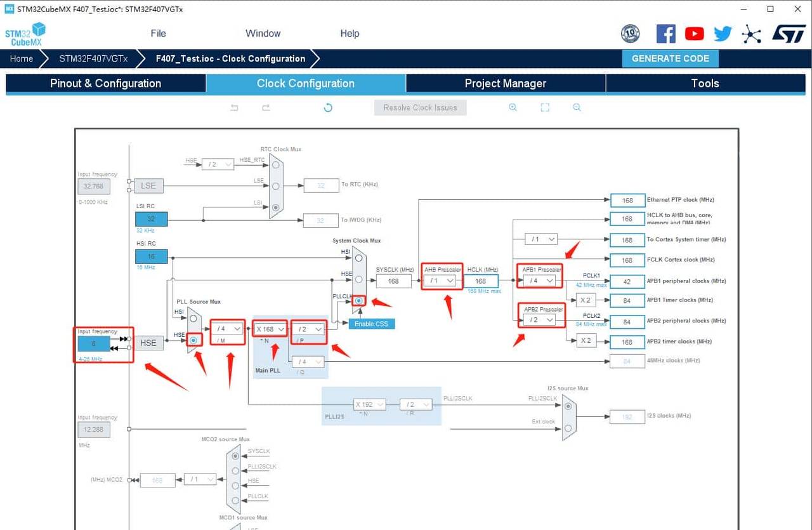Open the APB1 Prescaler dropdown

pyautogui.click(x=539, y=279)
